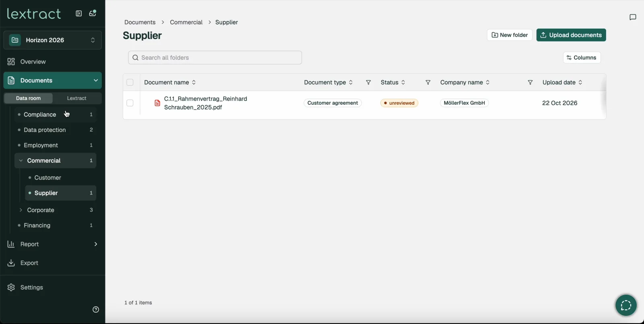Open Export in the sidebar

[x=29, y=263]
